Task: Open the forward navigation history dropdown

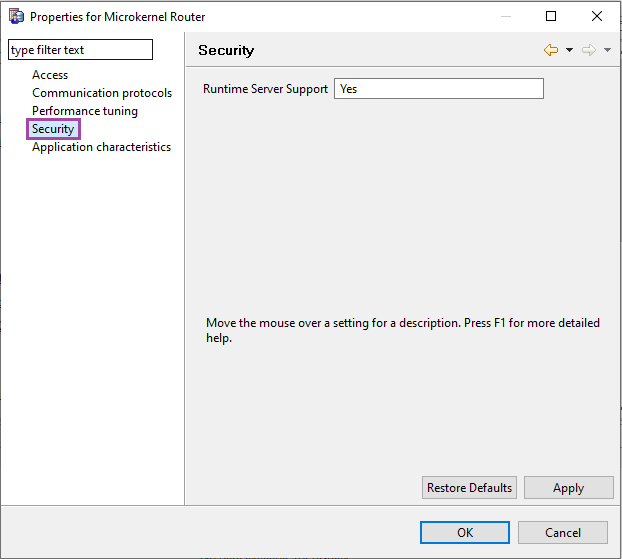Action: [x=607, y=50]
